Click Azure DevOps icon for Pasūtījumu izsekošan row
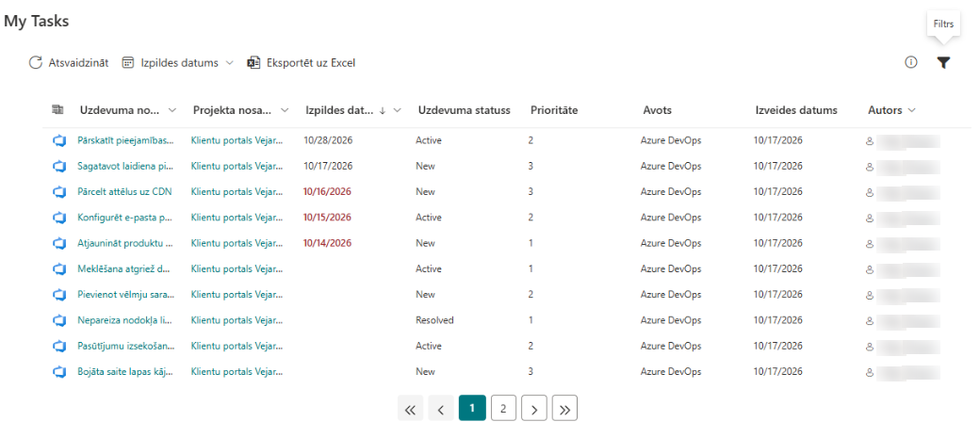 (59, 346)
